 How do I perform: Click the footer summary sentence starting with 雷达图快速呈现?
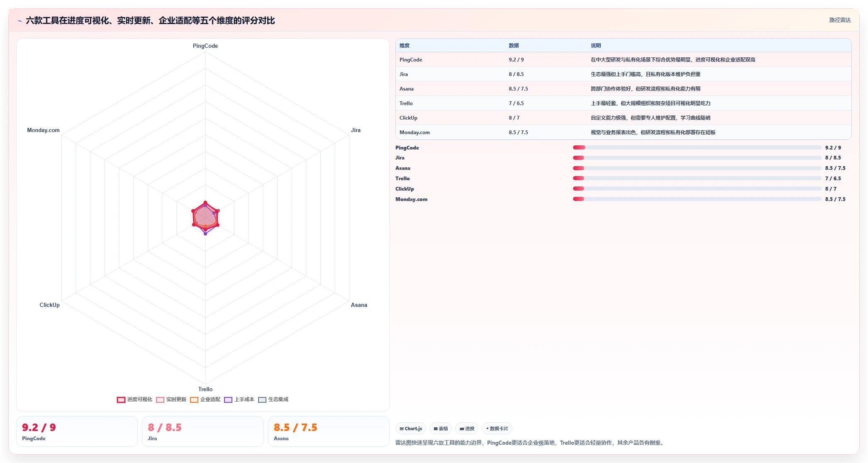pyautogui.click(x=530, y=443)
